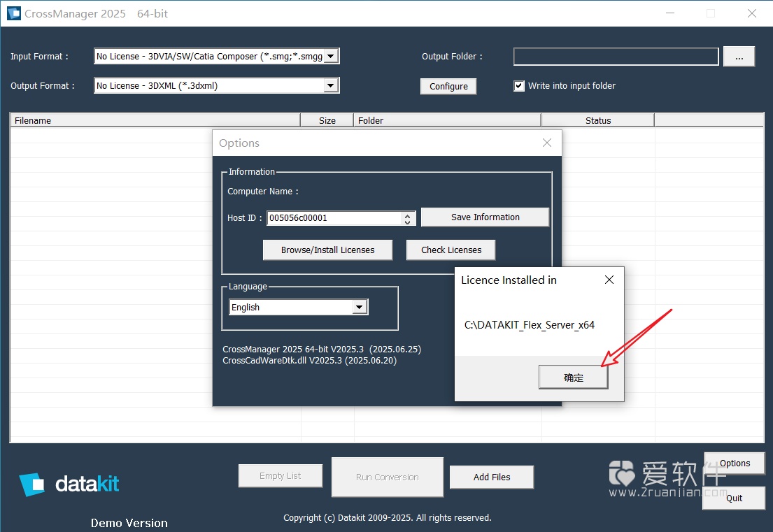The image size is (773, 532).
Task: Toggle the Write into input folder checkbox
Action: tap(518, 86)
